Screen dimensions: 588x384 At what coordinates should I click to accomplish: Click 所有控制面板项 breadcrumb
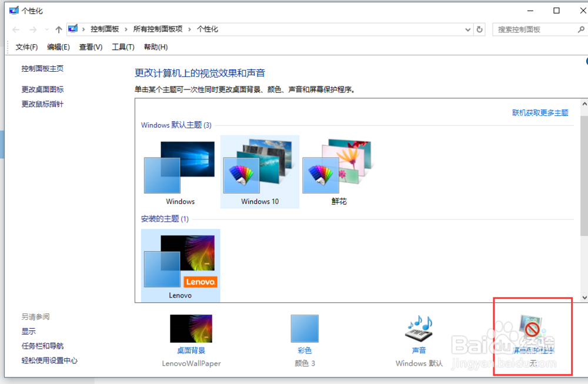coord(158,29)
